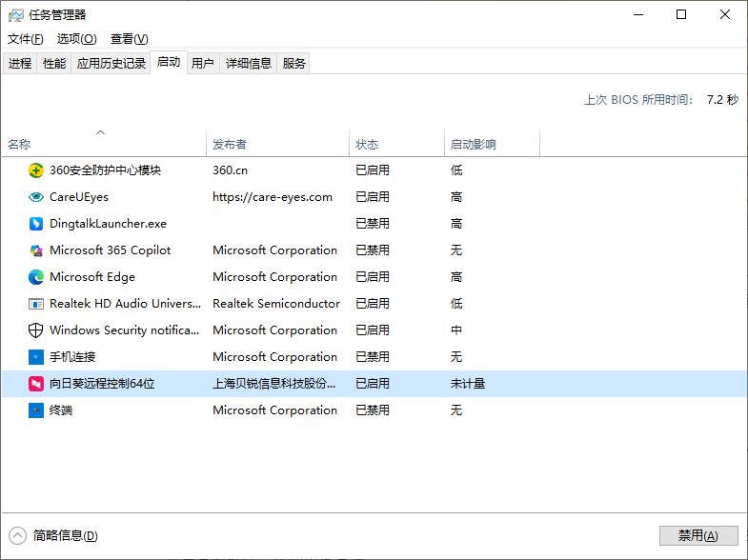Click the 简略信息(D) link text
The height and width of the screenshot is (560, 748).
(66, 535)
